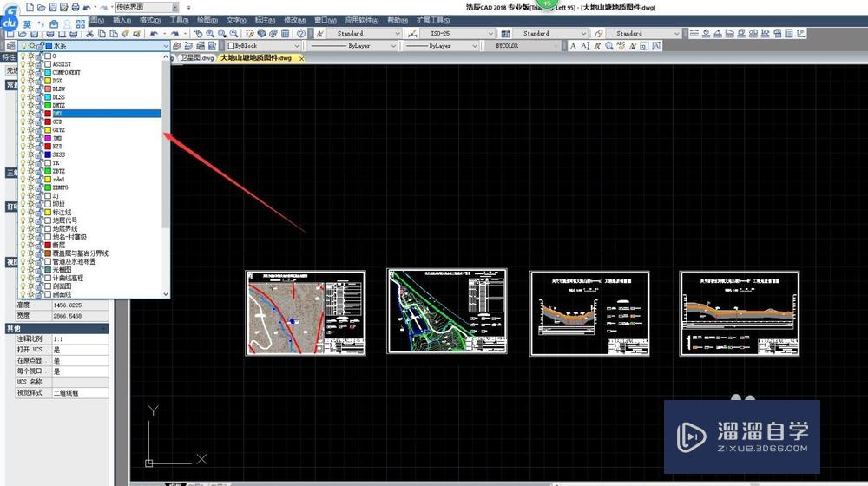Close the 大地山塘地质图件.dwg tab
This screenshot has height=486, width=868.
[x=301, y=58]
